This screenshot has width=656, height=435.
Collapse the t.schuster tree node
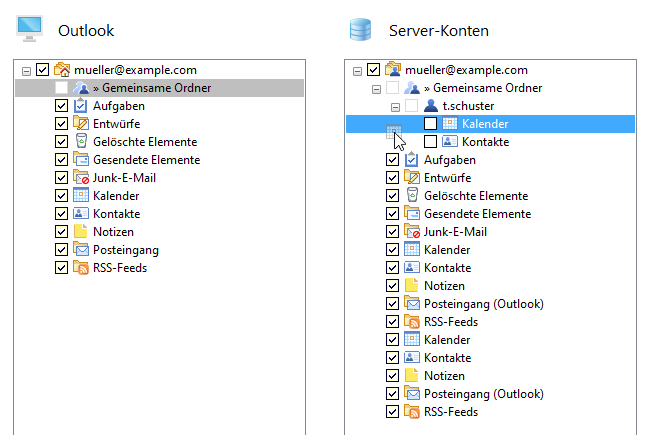pos(395,107)
